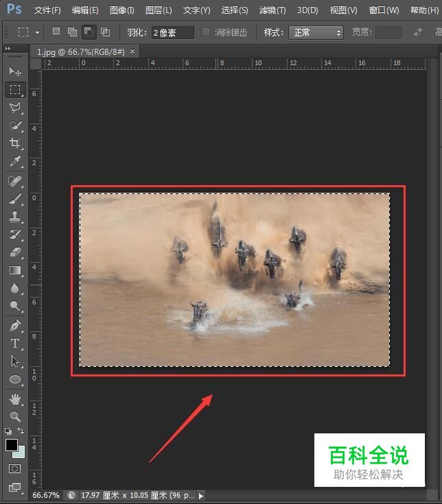Screen dimensions: 442x504
Task: Open the 3D(D) menu
Action: pos(307,10)
